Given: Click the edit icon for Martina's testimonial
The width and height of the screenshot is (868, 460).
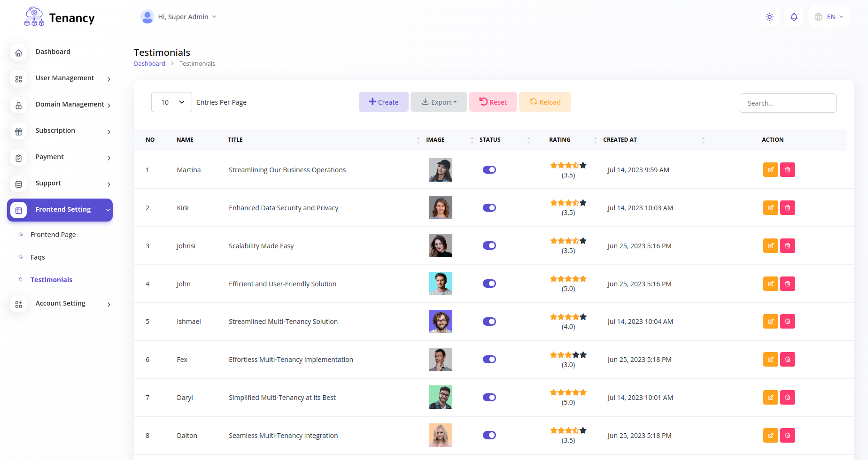Looking at the screenshot, I should 771,170.
